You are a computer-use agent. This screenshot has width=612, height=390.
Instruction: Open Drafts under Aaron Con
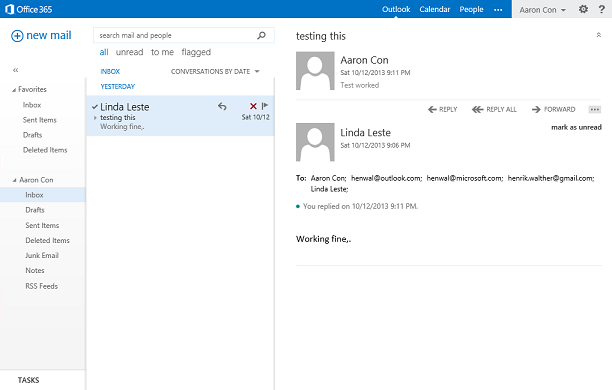pyautogui.click(x=35, y=210)
